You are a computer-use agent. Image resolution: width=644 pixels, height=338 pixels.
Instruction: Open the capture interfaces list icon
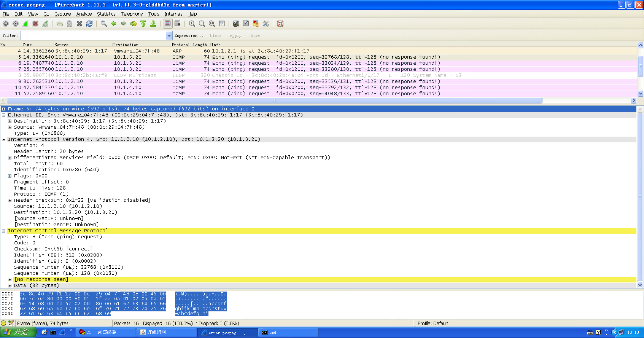(6, 24)
